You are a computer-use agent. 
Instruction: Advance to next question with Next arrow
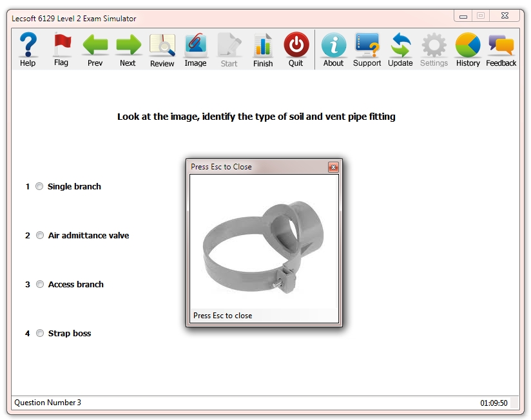pos(128,50)
